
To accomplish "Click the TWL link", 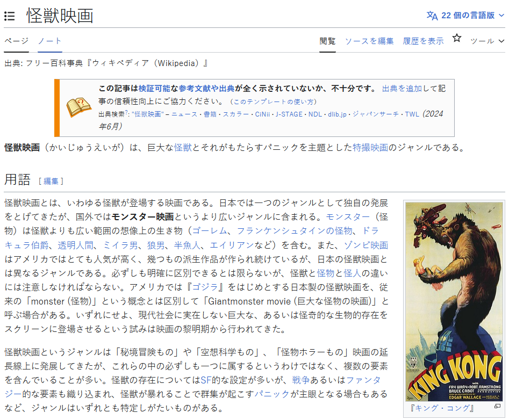I will 412,114.
